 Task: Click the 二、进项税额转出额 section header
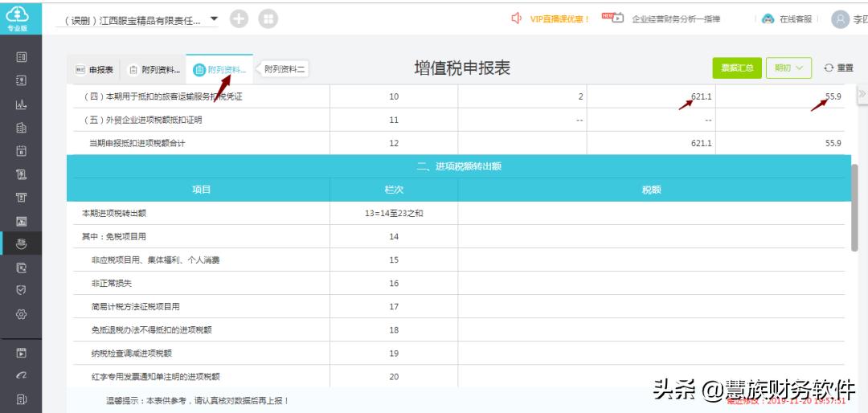pyautogui.click(x=459, y=166)
